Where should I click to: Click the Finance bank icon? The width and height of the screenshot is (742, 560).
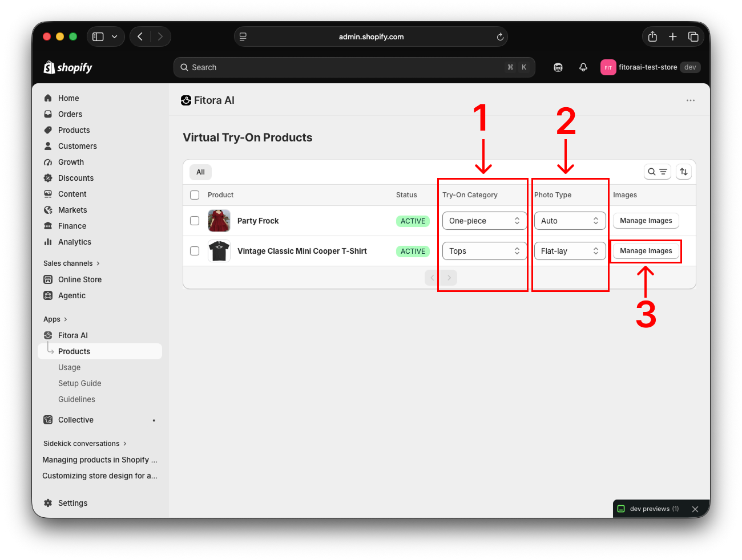point(48,226)
